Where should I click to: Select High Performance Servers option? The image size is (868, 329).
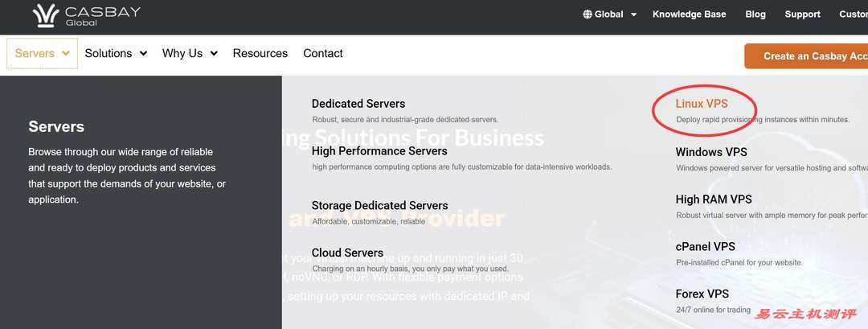(x=379, y=150)
